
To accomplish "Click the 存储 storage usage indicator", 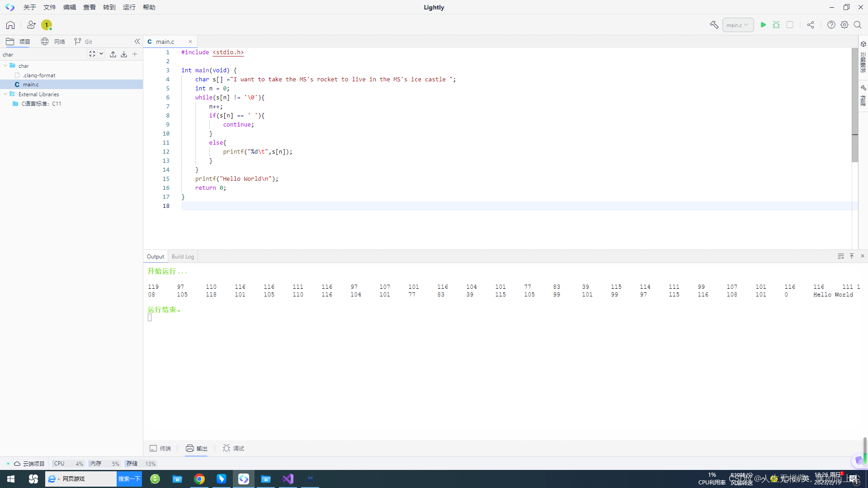I will pos(141,464).
